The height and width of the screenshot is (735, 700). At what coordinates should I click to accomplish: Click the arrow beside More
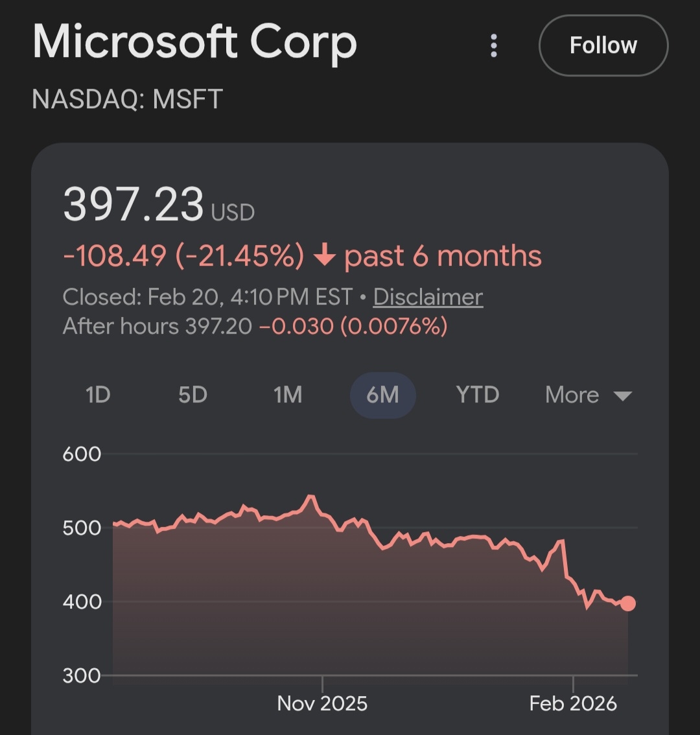tap(622, 396)
